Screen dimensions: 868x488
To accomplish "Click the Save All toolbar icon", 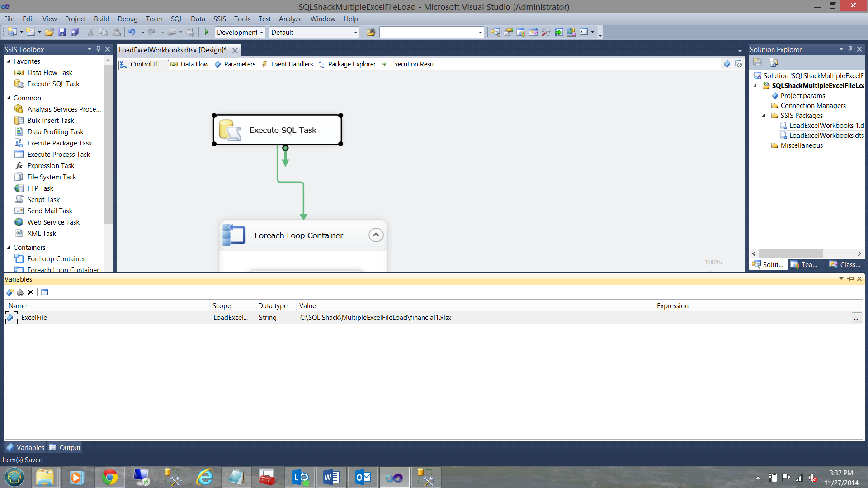I will pos(75,32).
